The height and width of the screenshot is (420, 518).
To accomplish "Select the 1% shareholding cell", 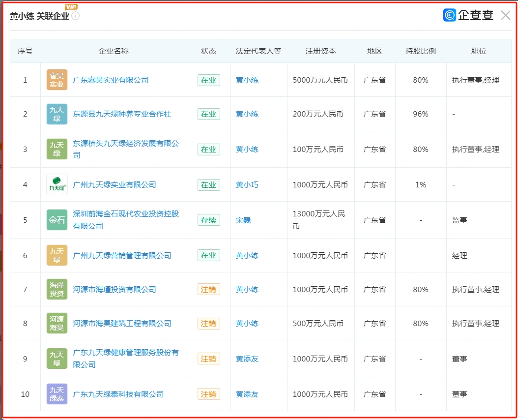I will (421, 185).
